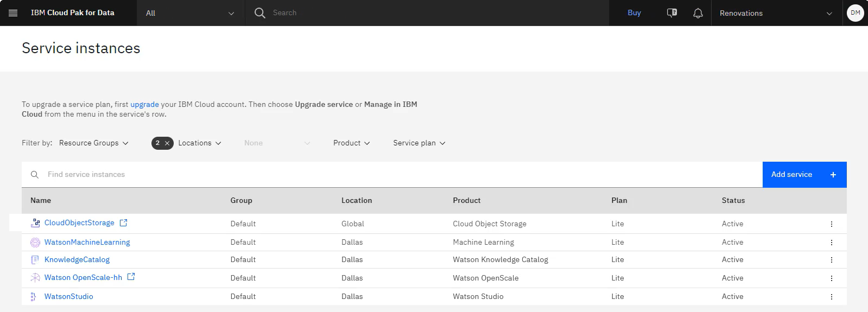This screenshot has height=312, width=868.
Task: Expand the Locations filter dropdown
Action: [x=200, y=143]
